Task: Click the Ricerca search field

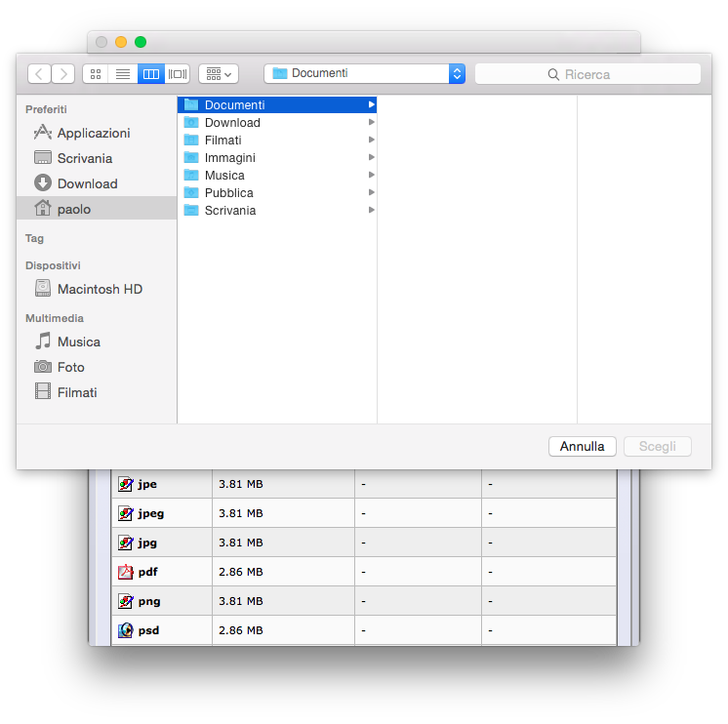Action: (587, 74)
